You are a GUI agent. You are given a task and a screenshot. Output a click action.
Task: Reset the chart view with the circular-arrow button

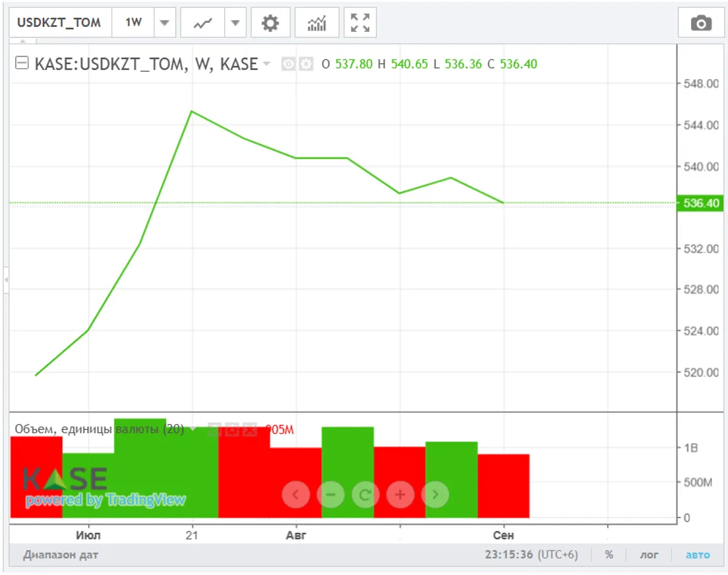[x=365, y=494]
